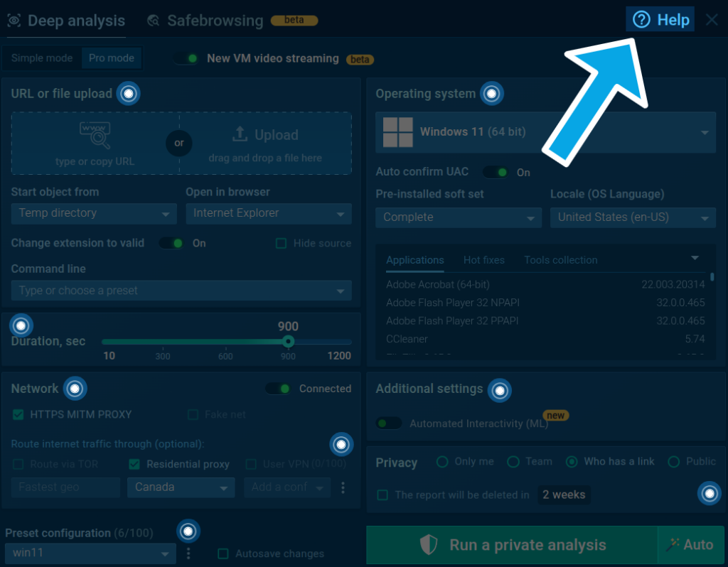The image size is (728, 567).
Task: Click hint marker right of 2 weeks
Action: (x=710, y=493)
